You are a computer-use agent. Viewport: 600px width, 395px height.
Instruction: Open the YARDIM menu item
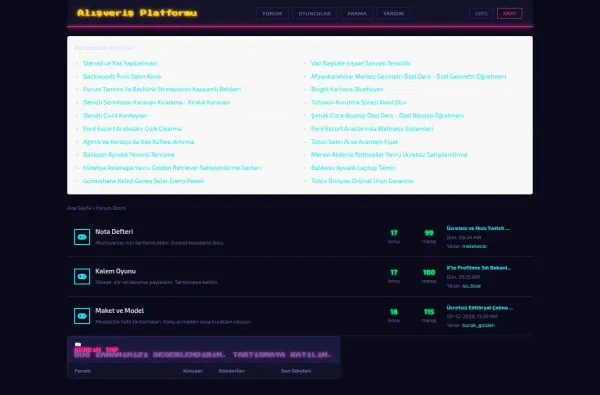pos(393,13)
